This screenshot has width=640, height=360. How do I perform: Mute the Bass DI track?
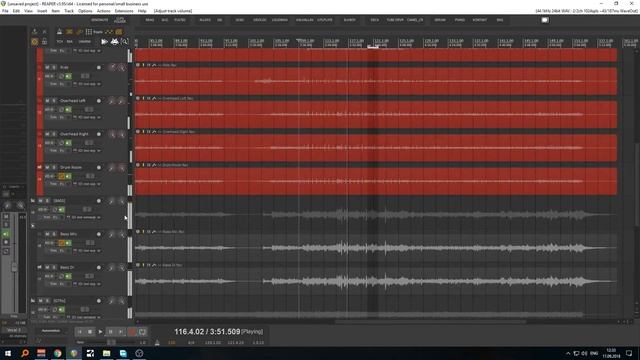(x=47, y=267)
